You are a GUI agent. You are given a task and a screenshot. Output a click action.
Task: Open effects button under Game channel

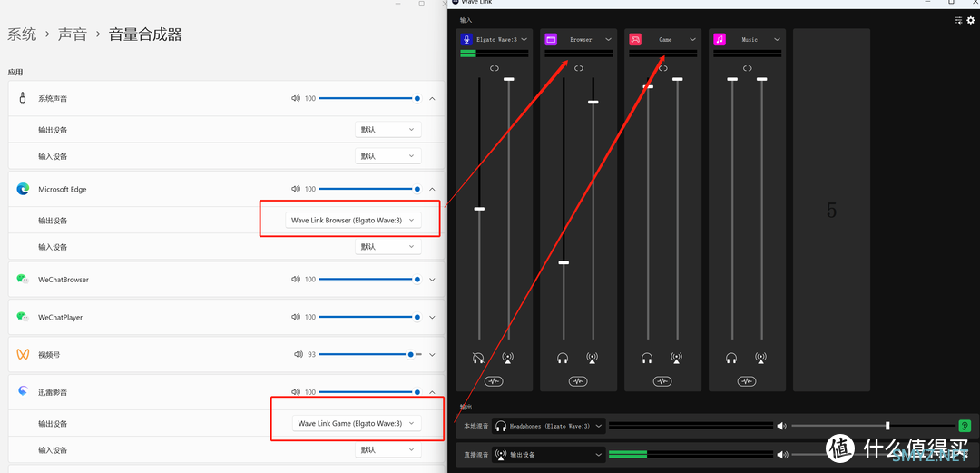point(662,381)
